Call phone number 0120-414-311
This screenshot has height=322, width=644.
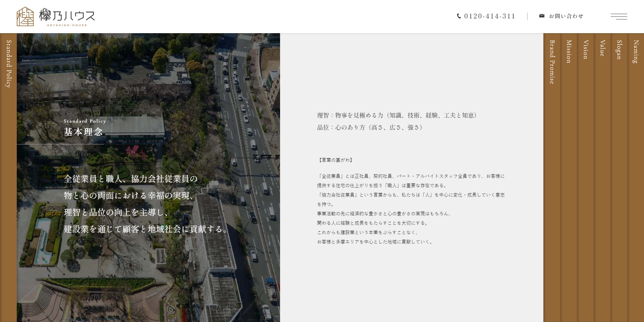[x=489, y=16]
